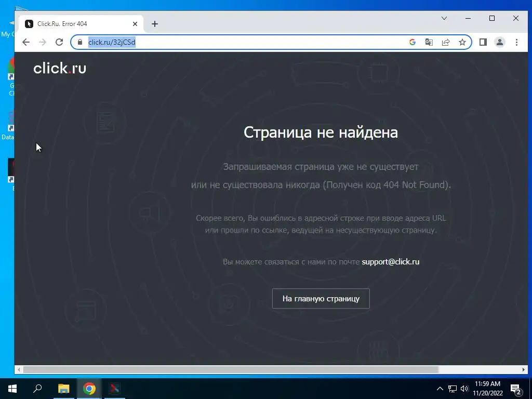Open the Google icon in the address bar
This screenshot has width=532, height=399.
(x=412, y=42)
